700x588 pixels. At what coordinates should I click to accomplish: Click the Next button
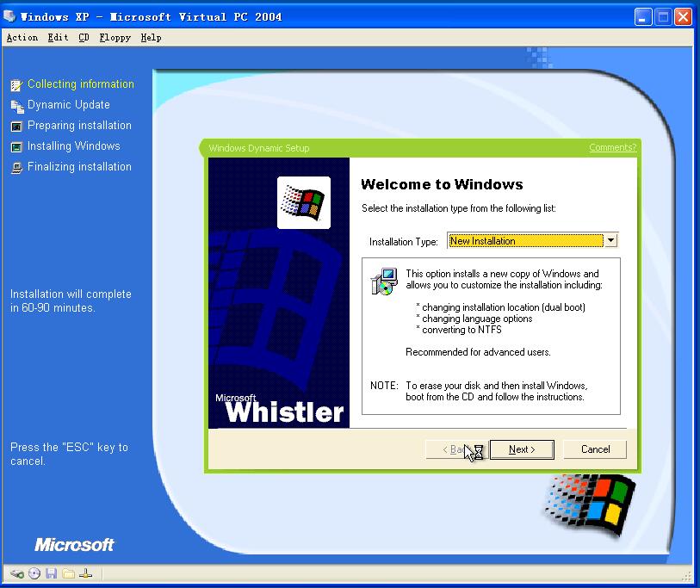point(522,449)
